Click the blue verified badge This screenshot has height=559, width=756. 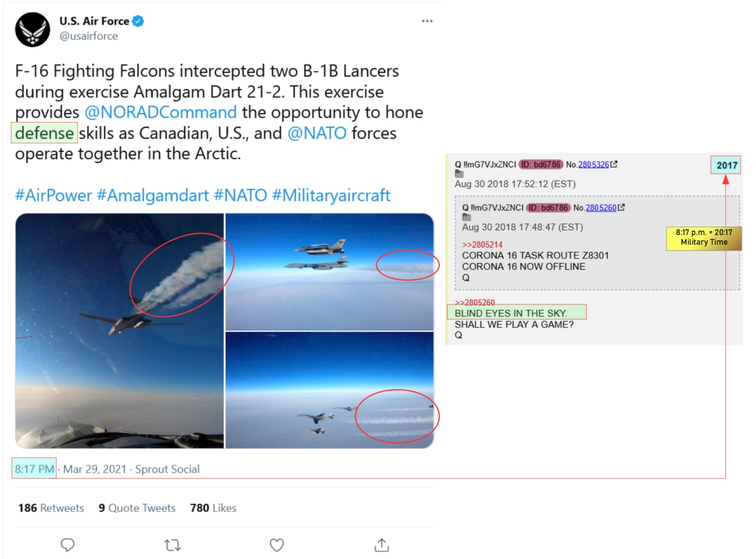coord(138,21)
